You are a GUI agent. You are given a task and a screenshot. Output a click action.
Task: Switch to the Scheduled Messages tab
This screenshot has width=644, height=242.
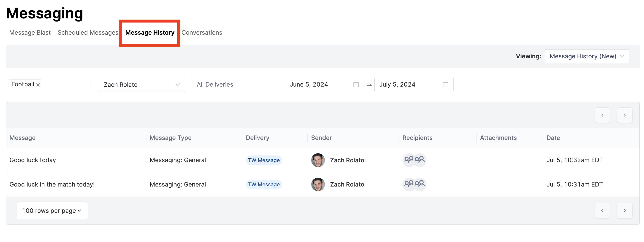[88, 33]
